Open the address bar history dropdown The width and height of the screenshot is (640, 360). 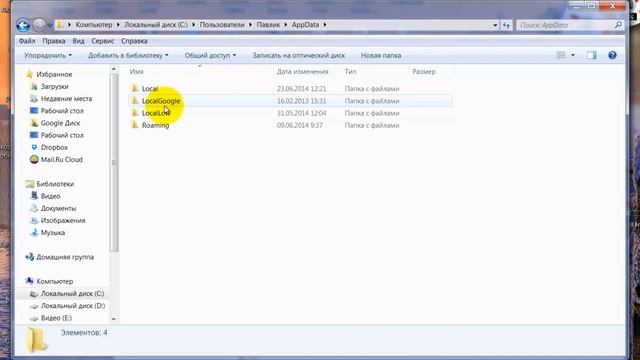pyautogui.click(x=495, y=25)
